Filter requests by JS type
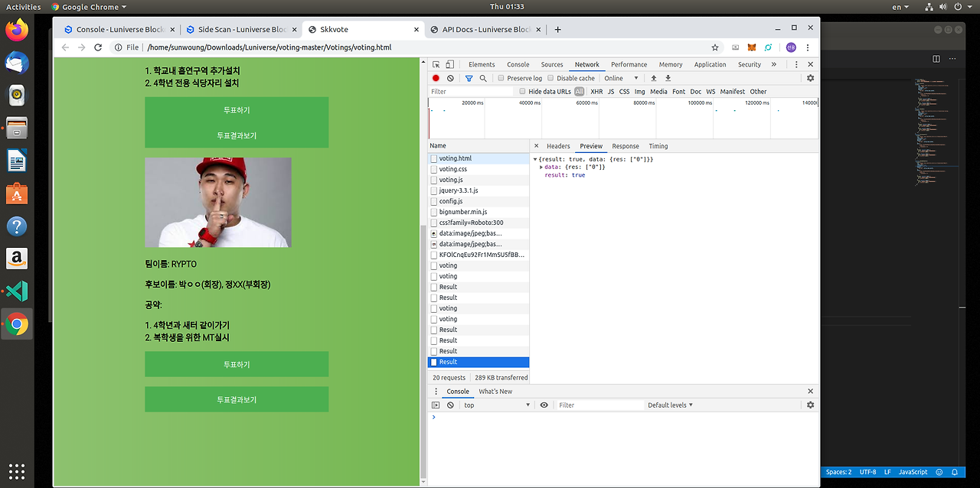Viewport: 980px width, 488px height. pos(611,92)
